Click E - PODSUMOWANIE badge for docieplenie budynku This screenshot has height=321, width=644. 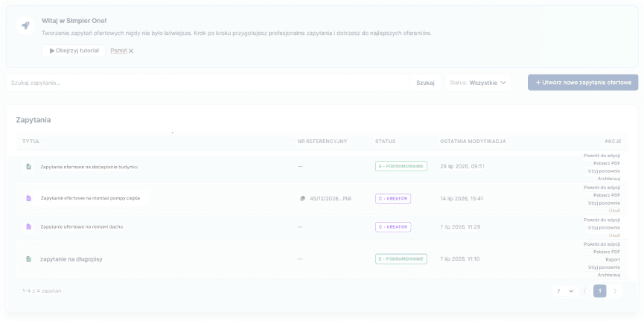pyautogui.click(x=401, y=166)
